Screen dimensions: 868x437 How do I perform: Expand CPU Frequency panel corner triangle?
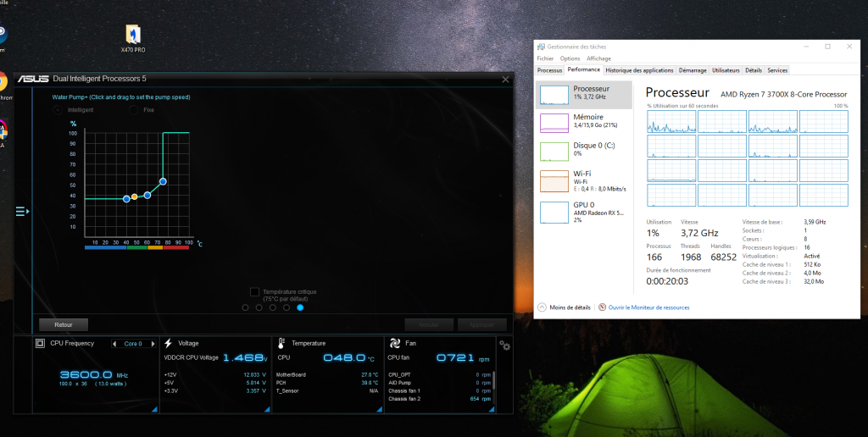point(155,409)
